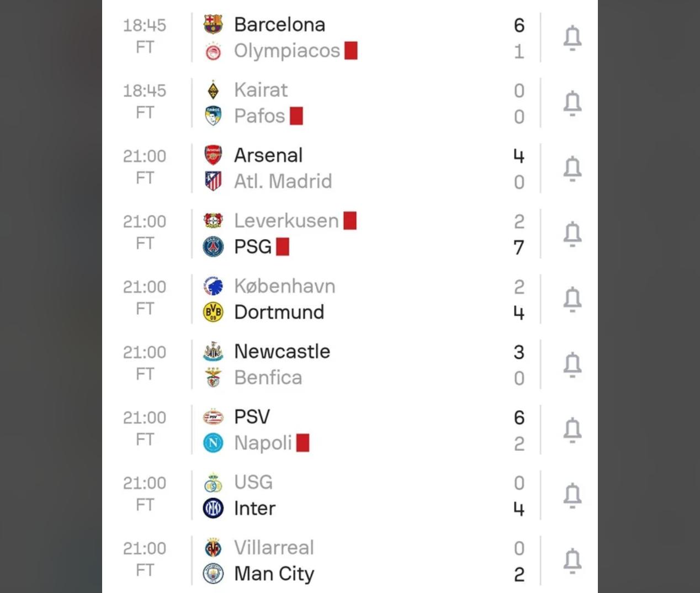Toggle bell for Arsenal vs Atl. Madrid
700x593 pixels.
(x=572, y=169)
